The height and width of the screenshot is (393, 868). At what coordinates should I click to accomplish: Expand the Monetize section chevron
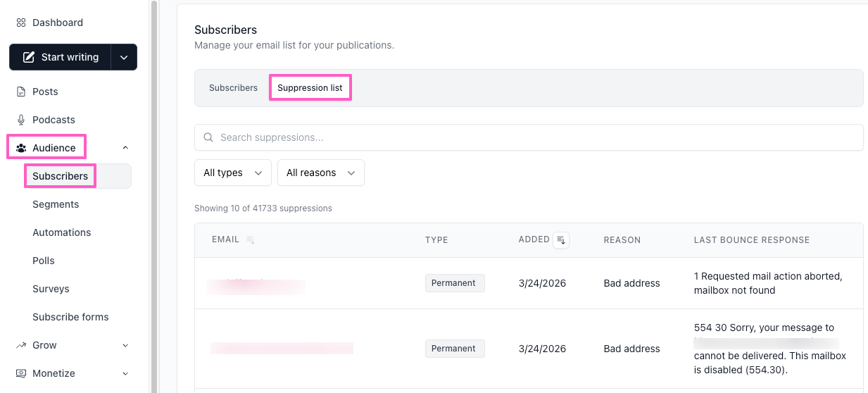click(x=125, y=373)
